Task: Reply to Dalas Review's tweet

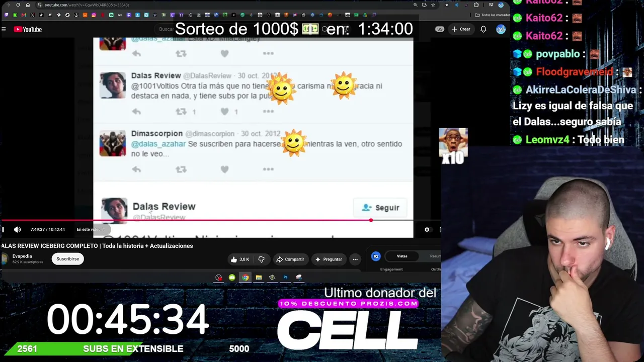Action: click(x=136, y=112)
